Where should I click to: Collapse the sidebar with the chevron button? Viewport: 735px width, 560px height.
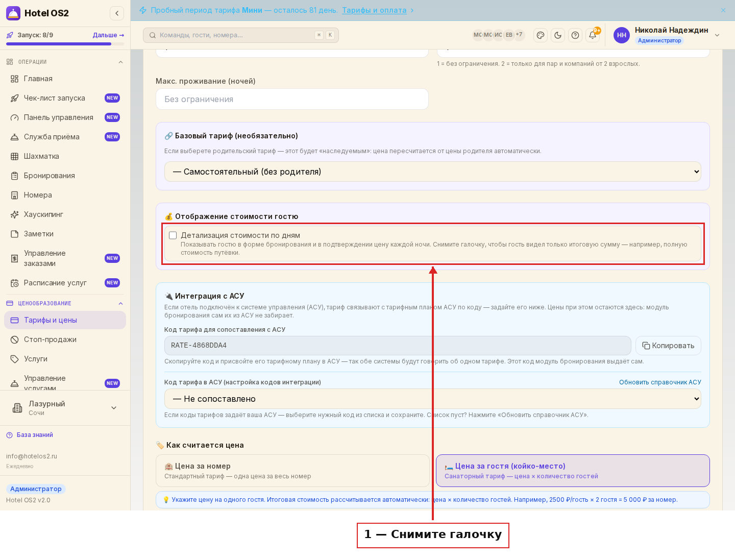[x=117, y=13]
